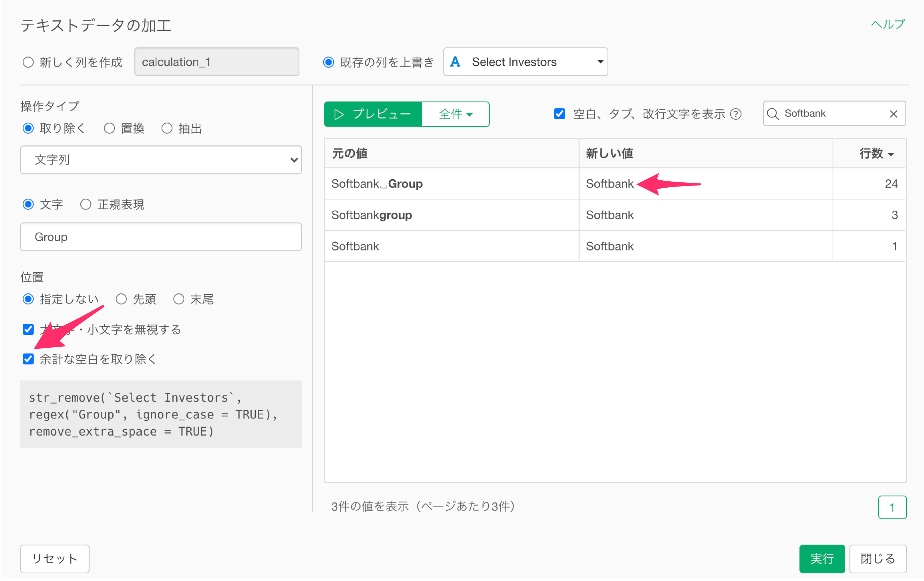Click the str_remove code snippet
Viewport: 924px width, 581px height.
(x=161, y=414)
